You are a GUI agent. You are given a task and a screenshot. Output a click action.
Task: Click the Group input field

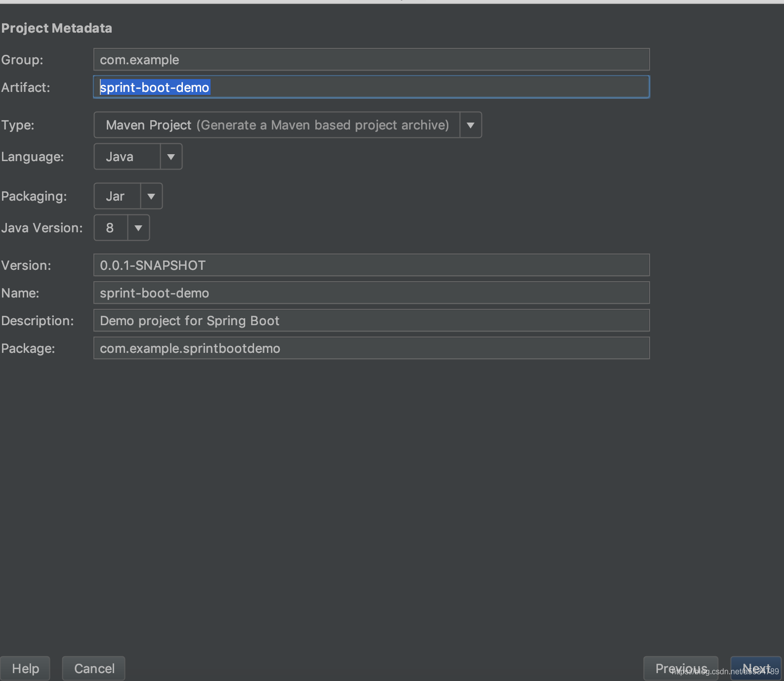click(x=371, y=59)
